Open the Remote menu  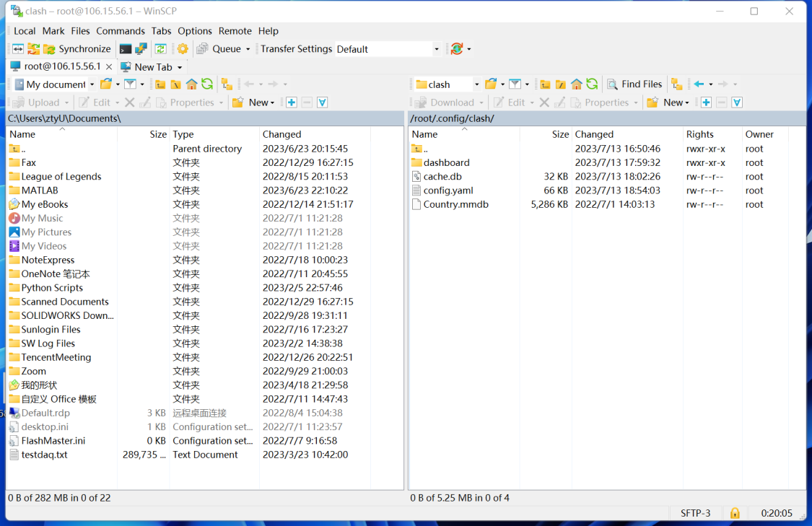[x=235, y=31]
